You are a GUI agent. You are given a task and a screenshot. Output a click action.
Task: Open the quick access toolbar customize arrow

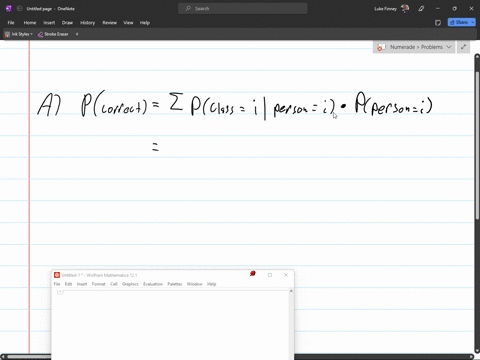coord(77,34)
